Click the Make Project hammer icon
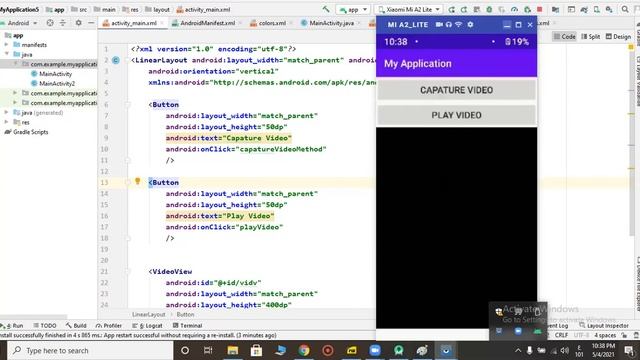This screenshot has height=360, width=640. point(326,9)
